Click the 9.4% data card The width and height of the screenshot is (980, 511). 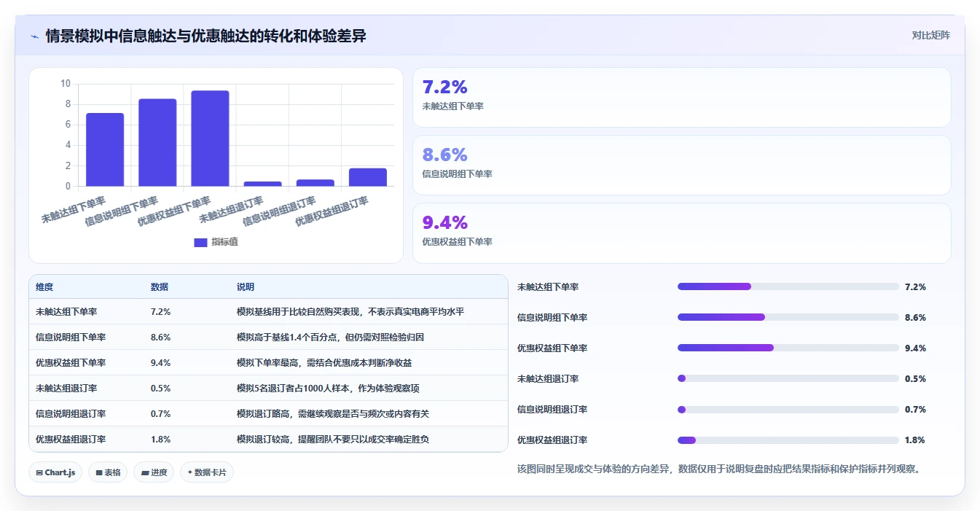click(x=682, y=233)
